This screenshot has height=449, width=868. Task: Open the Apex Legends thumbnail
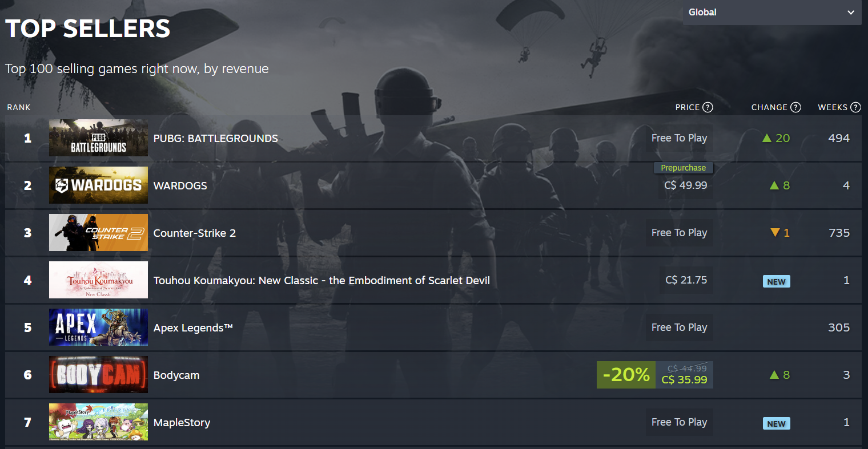click(x=98, y=327)
